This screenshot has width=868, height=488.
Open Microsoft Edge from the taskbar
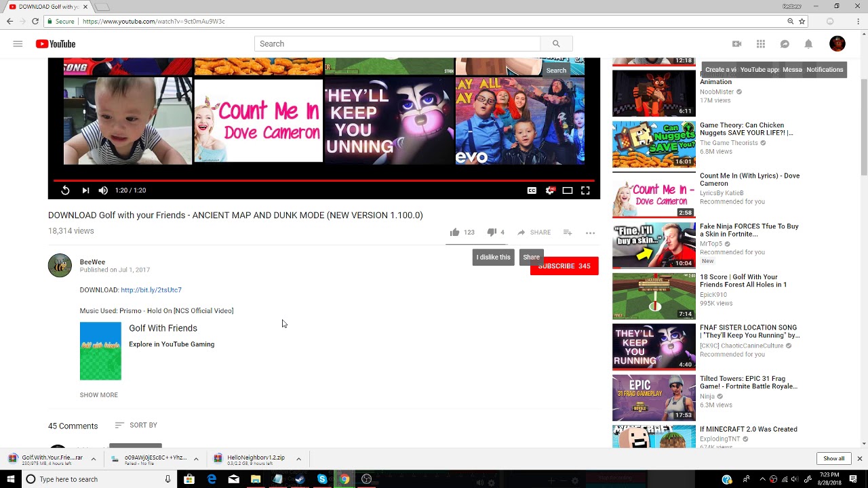click(212, 479)
